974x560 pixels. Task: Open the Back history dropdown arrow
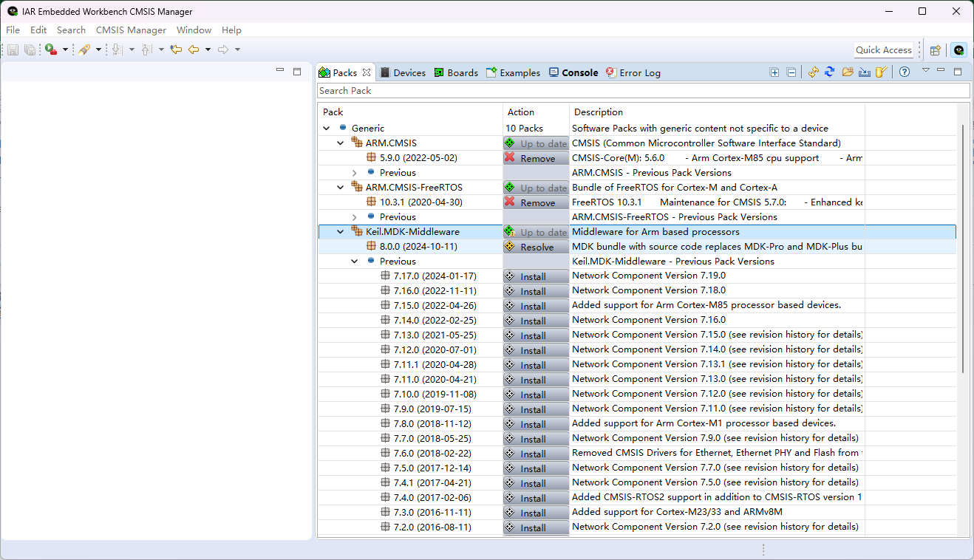(x=208, y=49)
